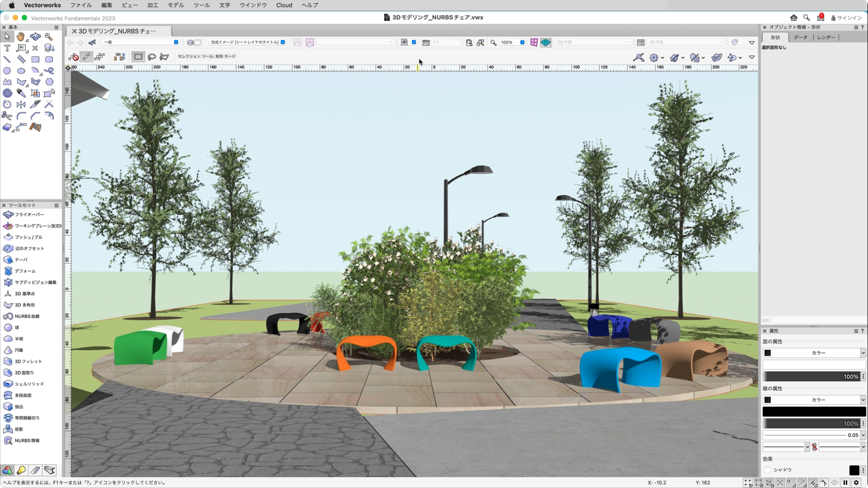Open the Fit to Objects zoom icon

481,43
